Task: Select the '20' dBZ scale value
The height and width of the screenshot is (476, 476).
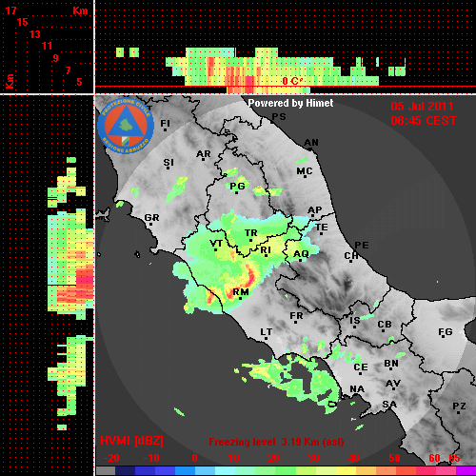Action: 273,458
